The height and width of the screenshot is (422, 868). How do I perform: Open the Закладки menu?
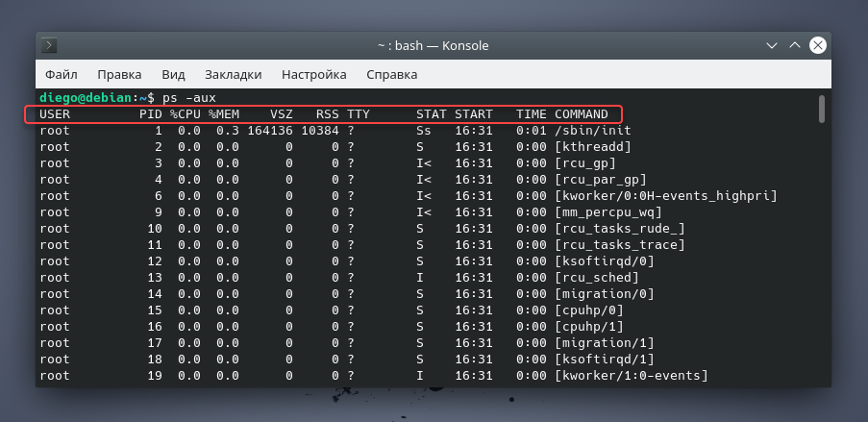[x=233, y=74]
